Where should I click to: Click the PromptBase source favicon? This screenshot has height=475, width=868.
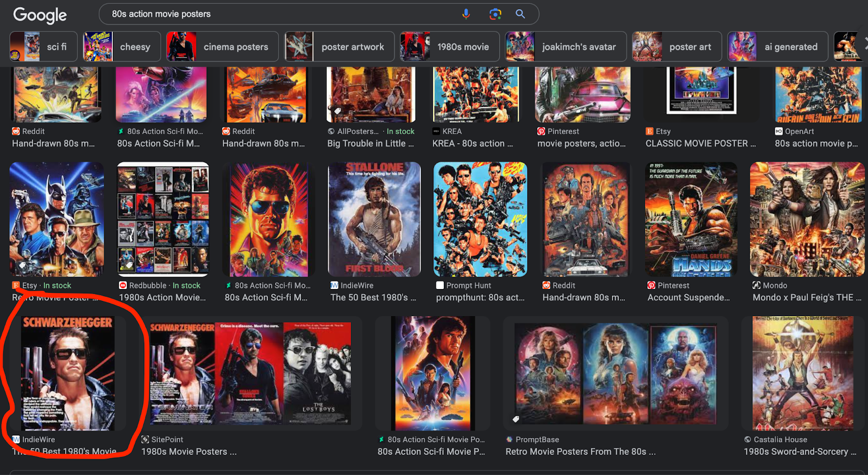pos(509,439)
